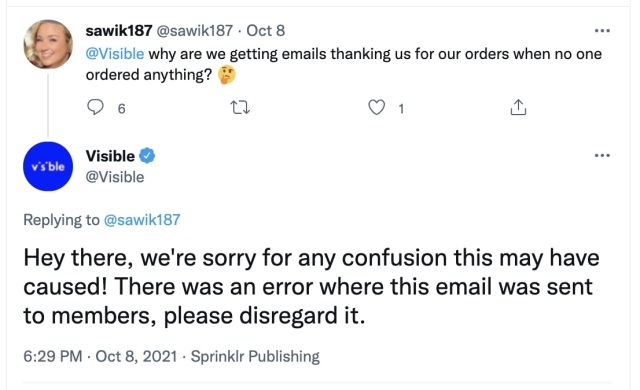Click the thinking face emoji in the tweet
640x390 pixels.
tap(227, 75)
